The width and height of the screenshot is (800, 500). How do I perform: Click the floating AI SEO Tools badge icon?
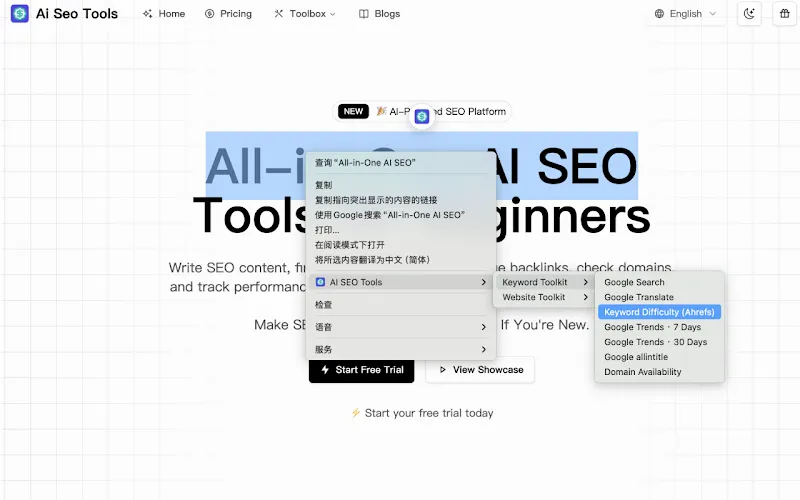[x=422, y=117]
